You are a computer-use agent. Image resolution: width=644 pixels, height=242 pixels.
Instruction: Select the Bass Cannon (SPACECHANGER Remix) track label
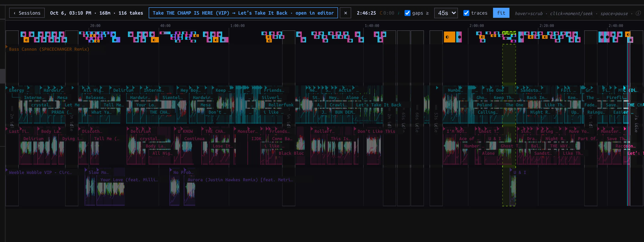(49, 49)
